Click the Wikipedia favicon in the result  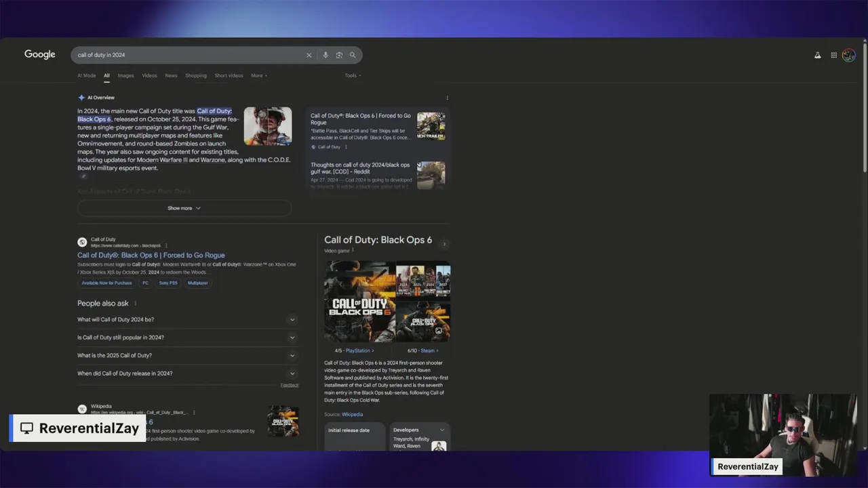pyautogui.click(x=82, y=409)
